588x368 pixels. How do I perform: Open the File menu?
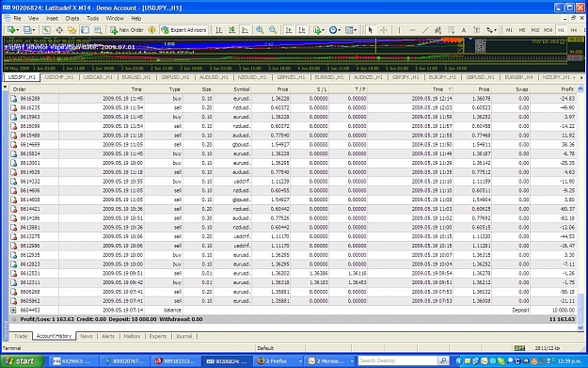tap(17, 19)
